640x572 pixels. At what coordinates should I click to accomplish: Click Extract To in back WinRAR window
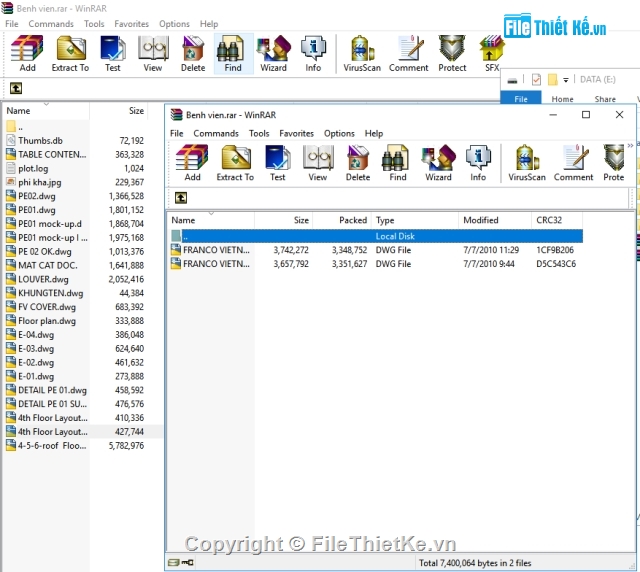(x=70, y=53)
